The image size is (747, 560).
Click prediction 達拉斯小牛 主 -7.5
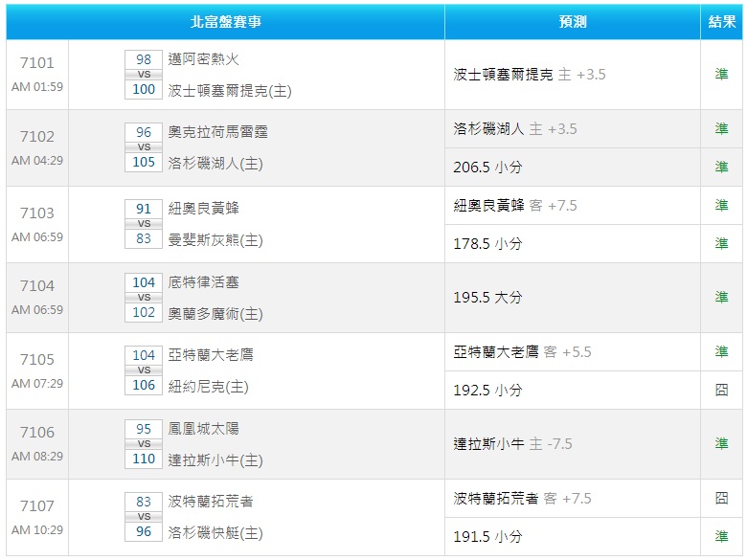[x=512, y=444]
